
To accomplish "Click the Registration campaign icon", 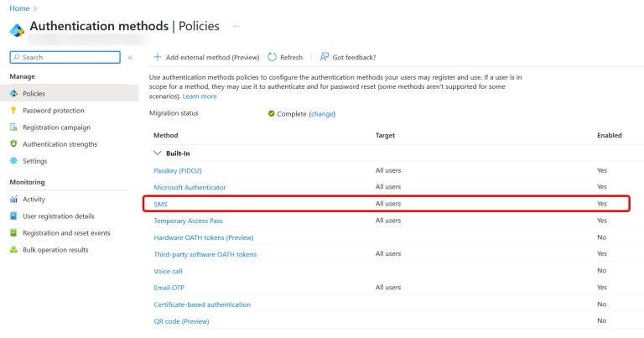I will [13, 127].
